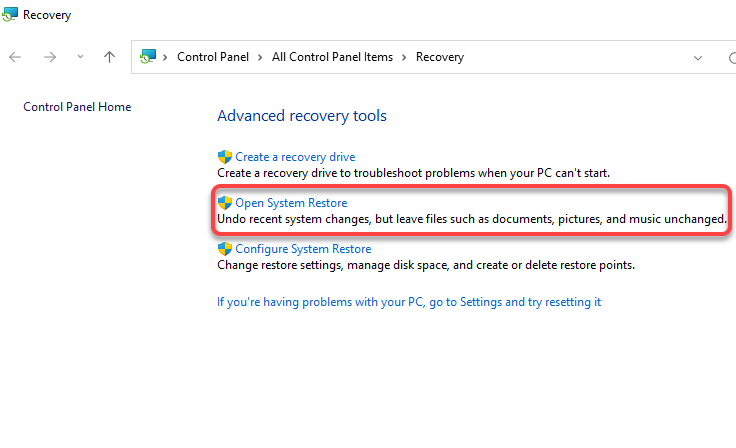Open the recent locations dropdown arrow
Viewport: 736px width, 448px height.
tap(80, 57)
